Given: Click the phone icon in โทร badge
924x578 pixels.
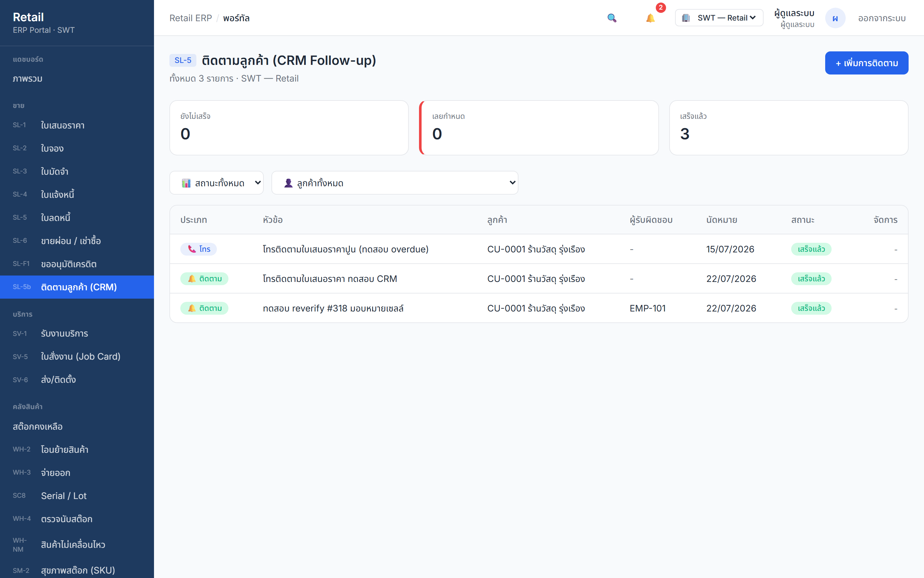Looking at the screenshot, I should (x=192, y=249).
